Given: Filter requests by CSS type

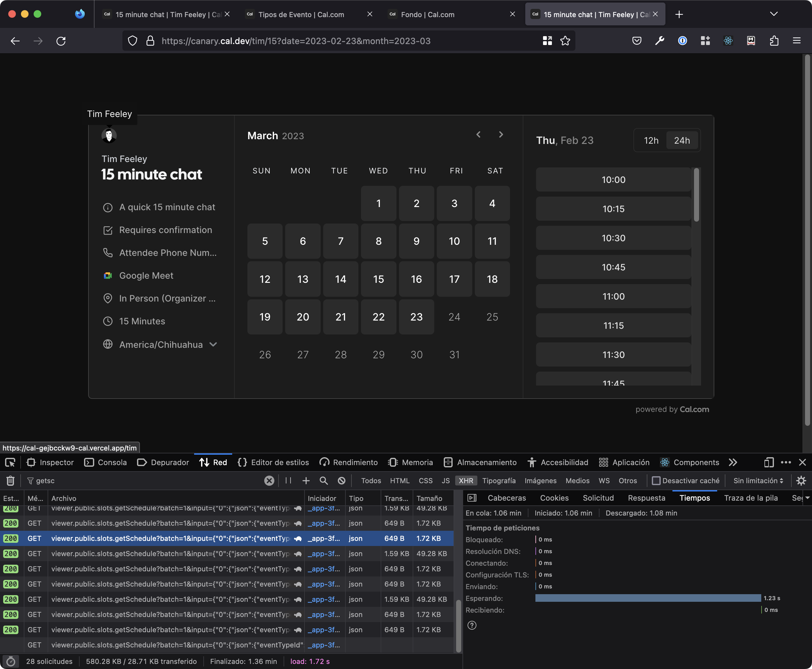Looking at the screenshot, I should pyautogui.click(x=426, y=481).
